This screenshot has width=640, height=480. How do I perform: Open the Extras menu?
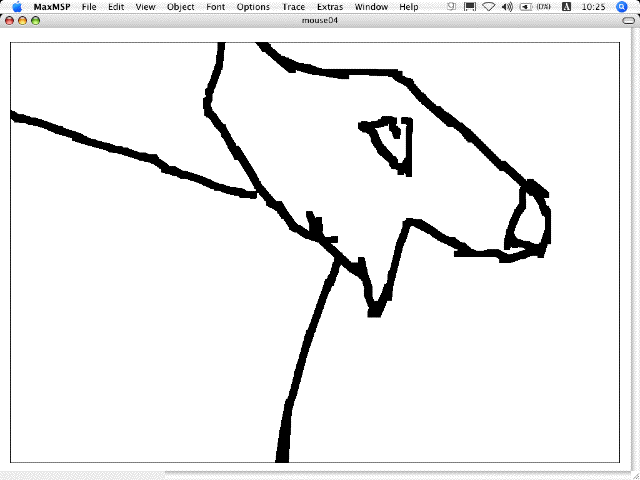[330, 7]
